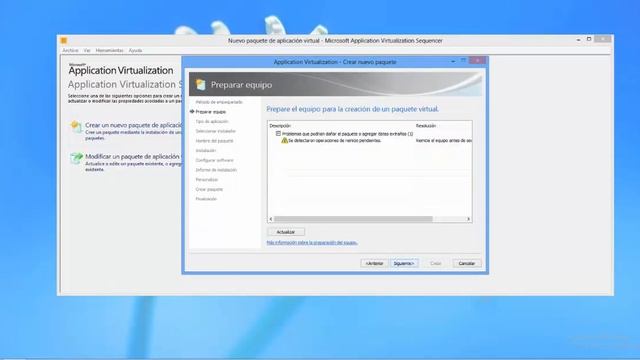Select the 'Seleccionar instalador' wizard step
The image size is (640, 360).
tap(216, 131)
